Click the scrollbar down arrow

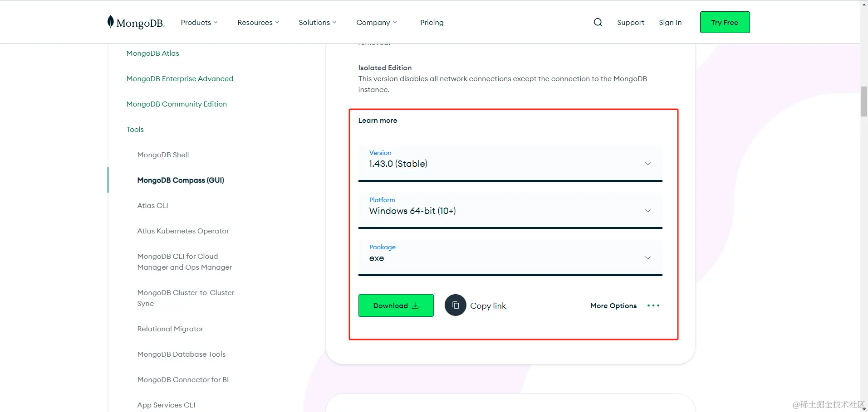[x=864, y=408]
